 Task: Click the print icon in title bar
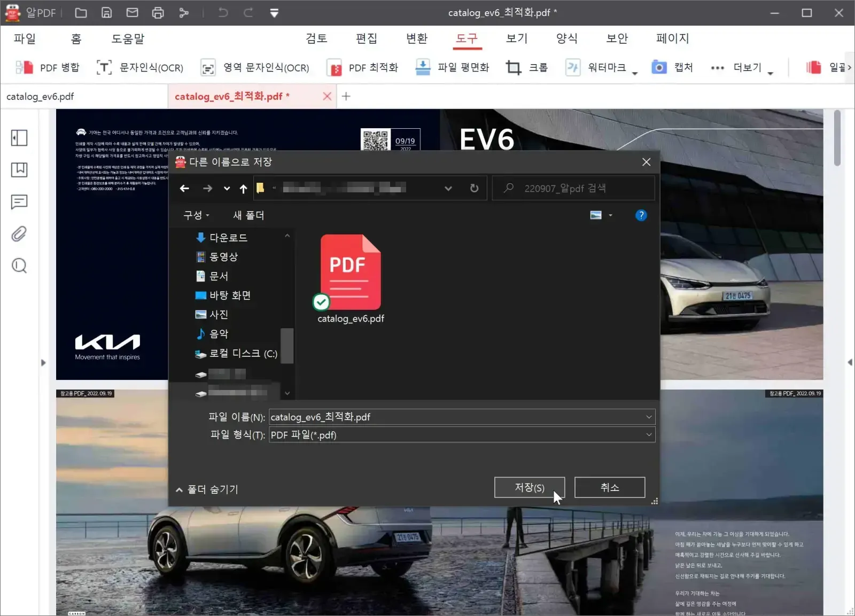tap(158, 13)
